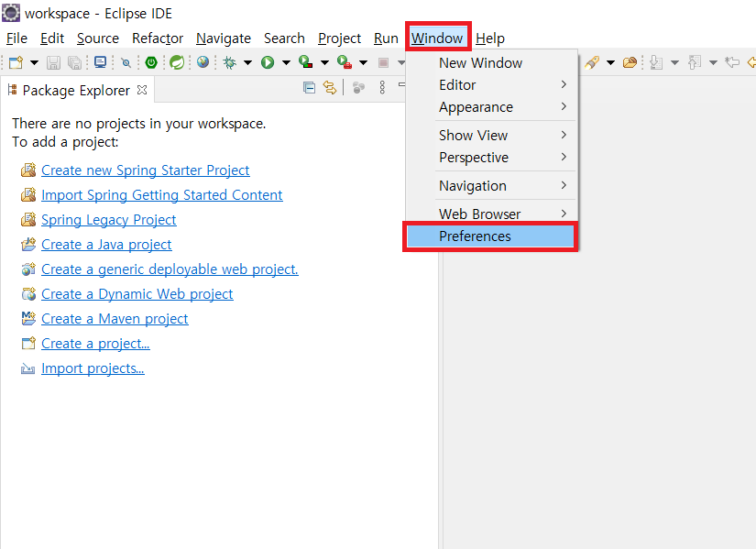Expand the Coverage dropdown arrow
The height and width of the screenshot is (549, 756).
324,62
